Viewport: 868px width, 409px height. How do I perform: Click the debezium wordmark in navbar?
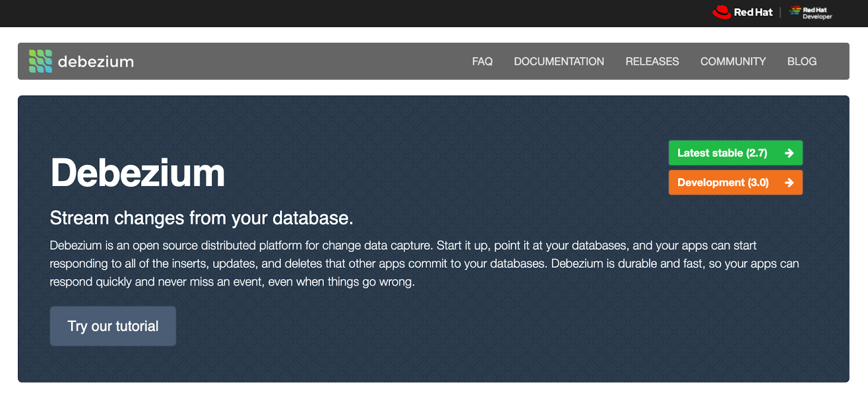tap(95, 62)
